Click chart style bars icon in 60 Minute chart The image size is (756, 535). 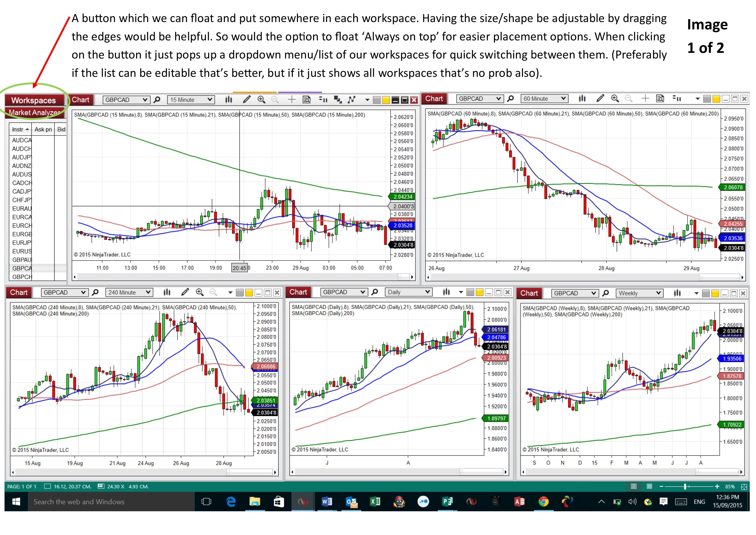coord(582,99)
